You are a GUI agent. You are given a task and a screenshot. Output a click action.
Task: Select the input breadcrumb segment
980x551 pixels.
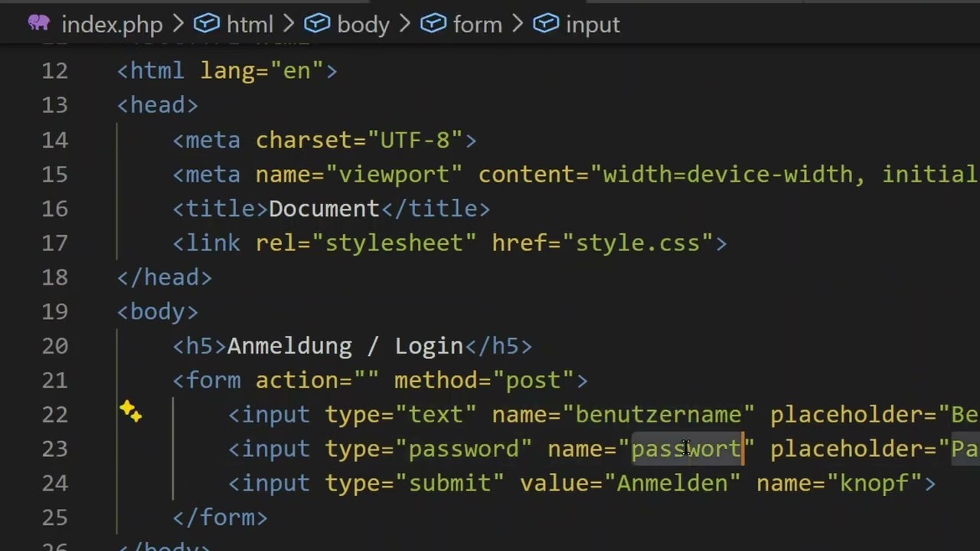pyautogui.click(x=593, y=24)
